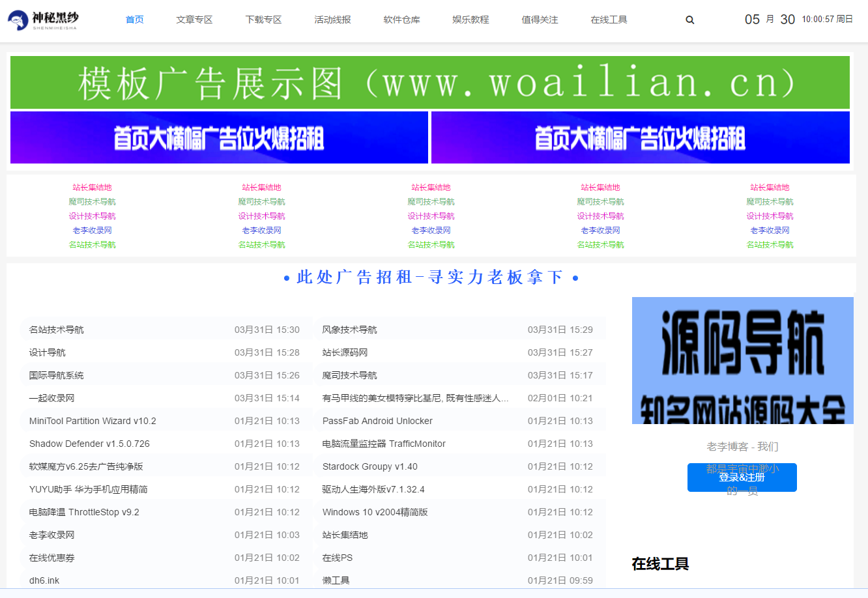Open the 首页 menu item

coord(134,20)
